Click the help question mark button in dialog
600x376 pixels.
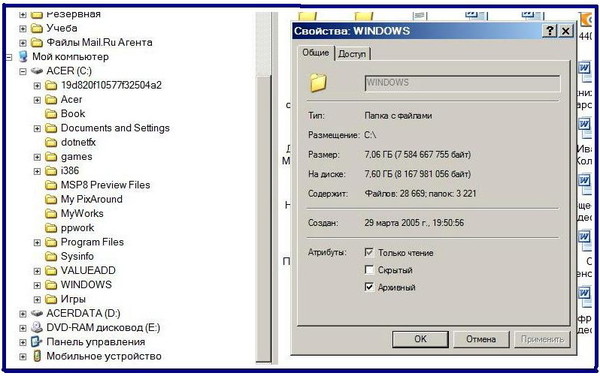click(550, 31)
